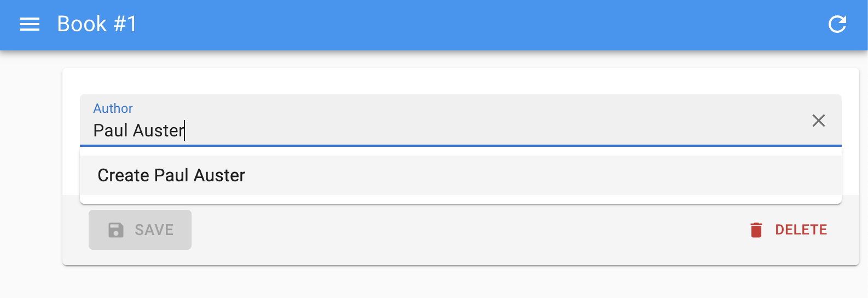Click the word "Paul" in the Author field
Image resolution: width=868 pixels, height=298 pixels.
(x=111, y=130)
